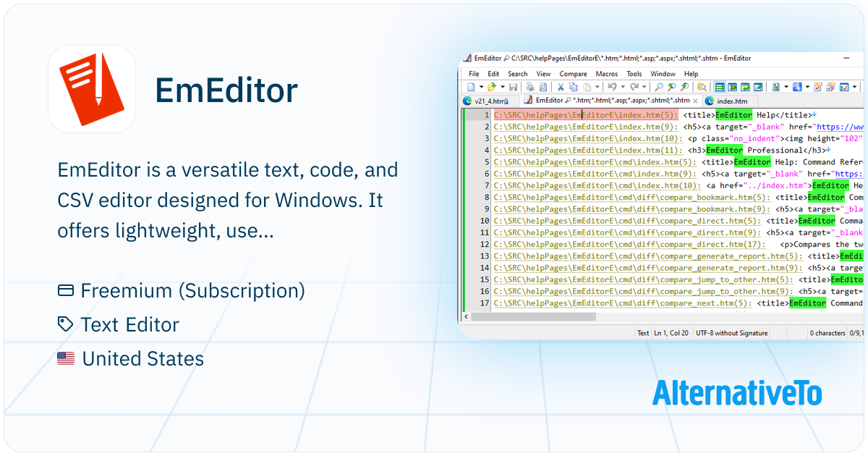Image resolution: width=868 pixels, height=456 pixels.
Task: Click the 'Freemium (Subscription)' label
Action: pyautogui.click(x=192, y=291)
